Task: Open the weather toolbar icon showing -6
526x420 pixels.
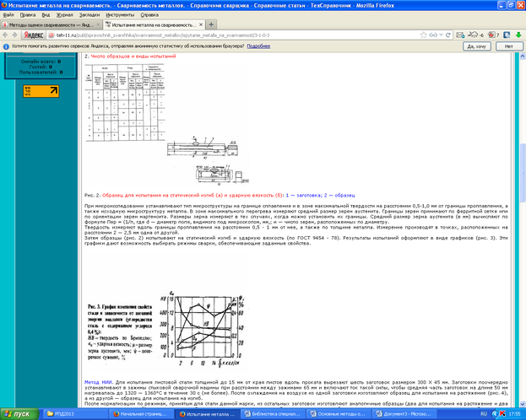Action: tap(475, 35)
